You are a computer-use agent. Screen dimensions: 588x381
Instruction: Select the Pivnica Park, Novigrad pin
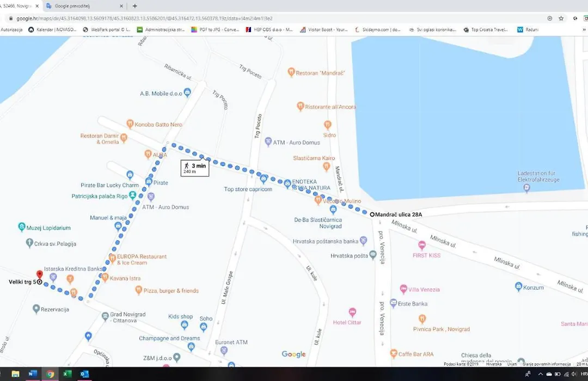coord(422,319)
